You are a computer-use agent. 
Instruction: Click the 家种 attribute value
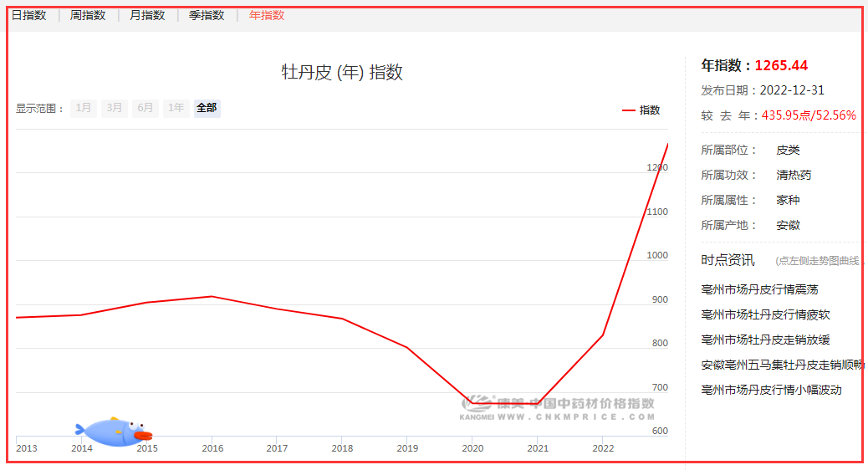pyautogui.click(x=788, y=200)
